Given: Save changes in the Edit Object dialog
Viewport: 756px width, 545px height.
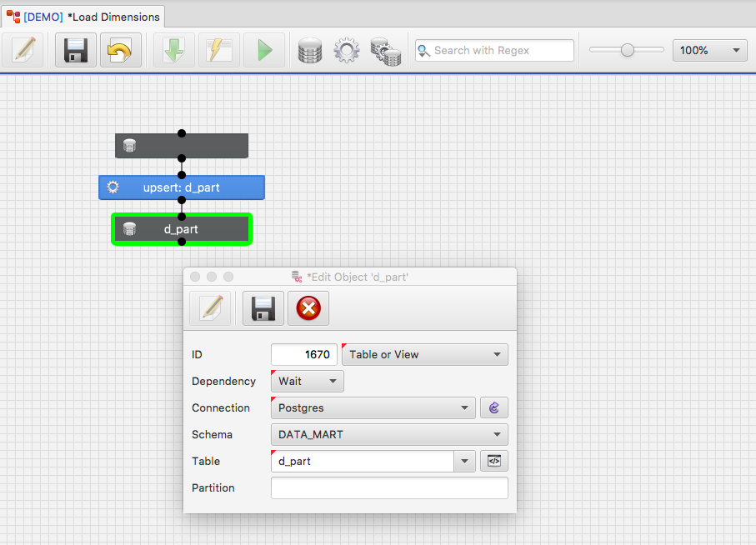Looking at the screenshot, I should tap(262, 308).
